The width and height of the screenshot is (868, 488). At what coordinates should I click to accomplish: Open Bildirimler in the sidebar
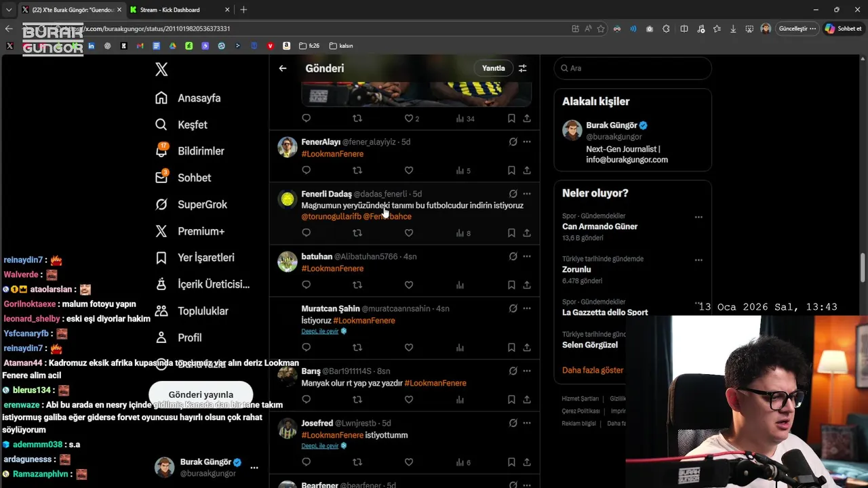point(189,151)
